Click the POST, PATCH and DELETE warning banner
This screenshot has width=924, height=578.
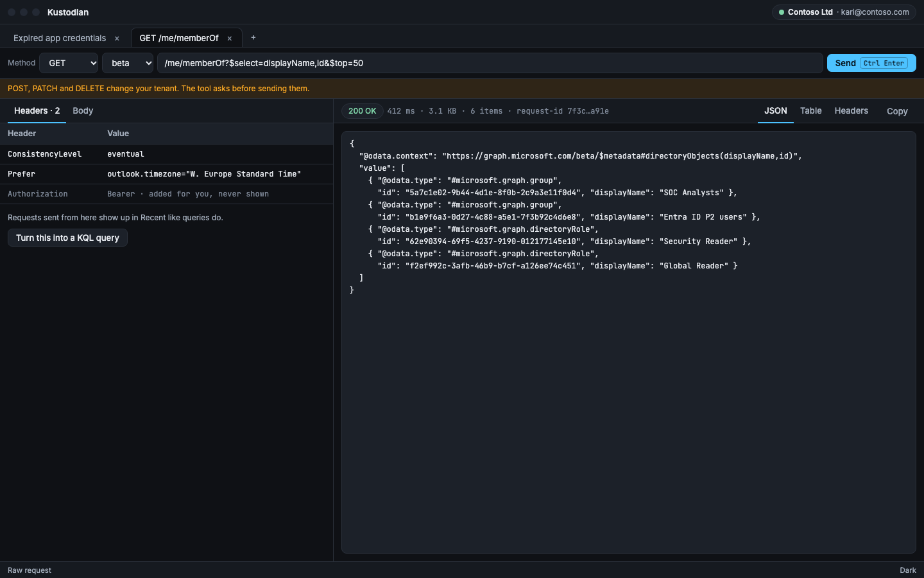462,89
